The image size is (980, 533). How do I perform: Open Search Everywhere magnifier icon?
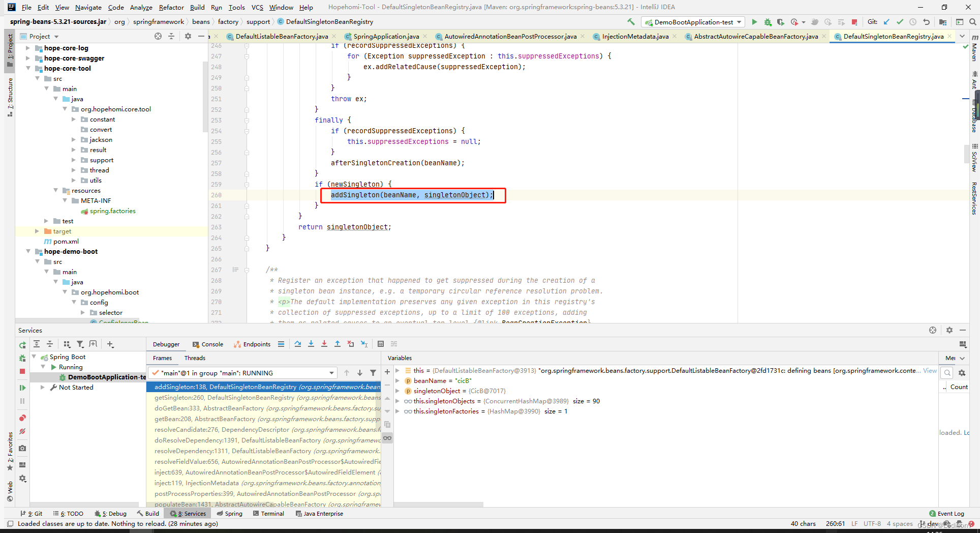pyautogui.click(x=972, y=22)
